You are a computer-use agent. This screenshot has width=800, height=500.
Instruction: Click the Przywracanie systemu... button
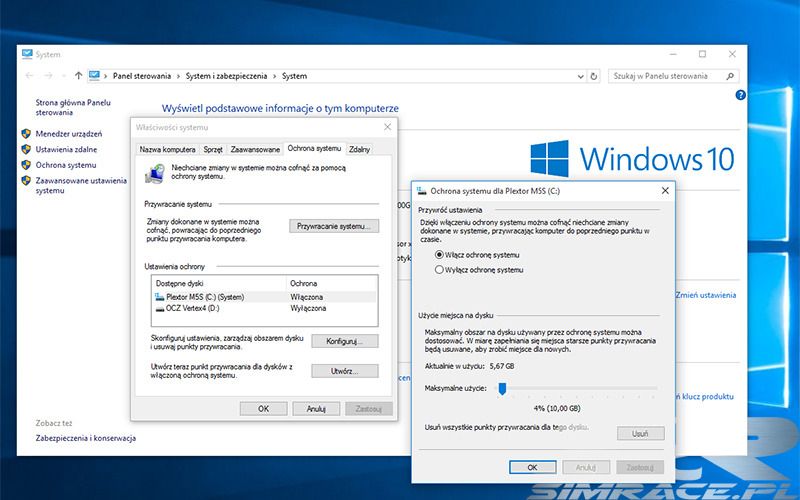click(333, 227)
